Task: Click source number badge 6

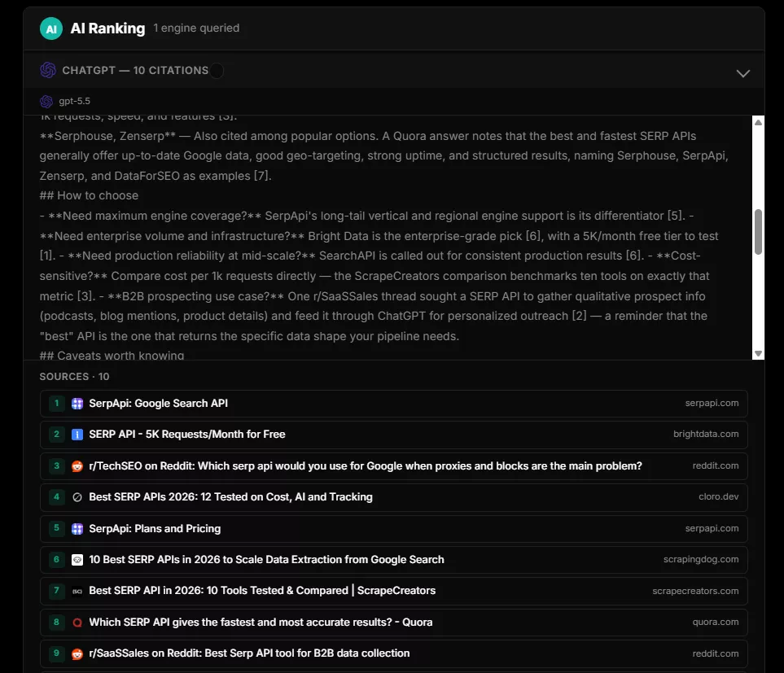Action: [x=56, y=559]
